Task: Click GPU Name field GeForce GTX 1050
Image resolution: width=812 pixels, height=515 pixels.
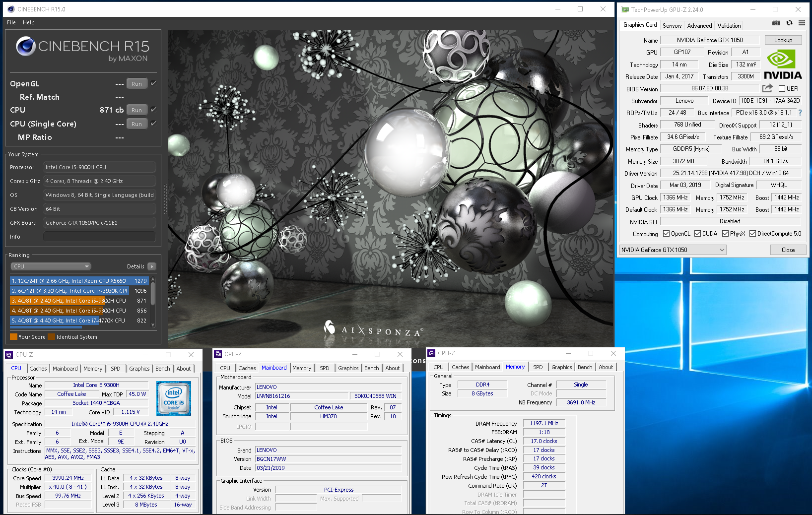Action: click(710, 40)
